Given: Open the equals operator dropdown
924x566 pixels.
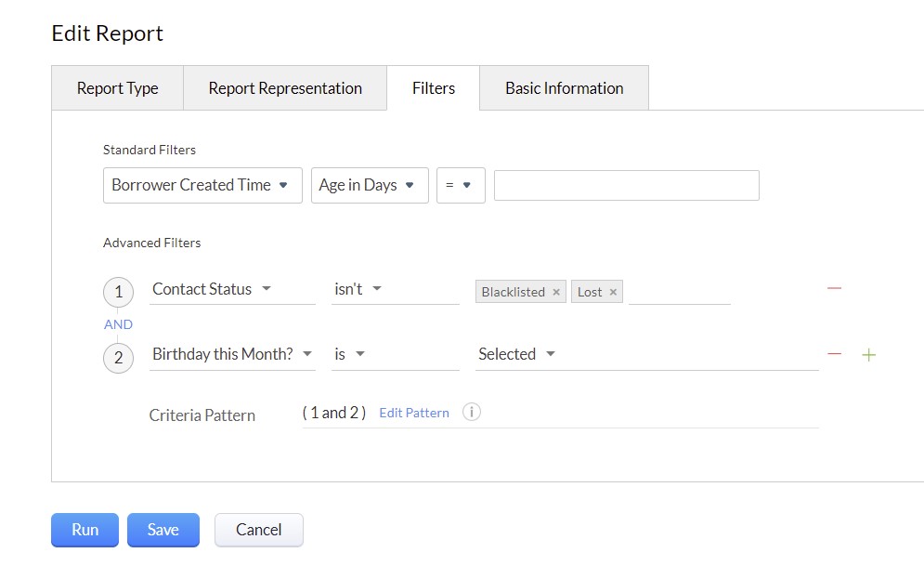Looking at the screenshot, I should click(461, 185).
